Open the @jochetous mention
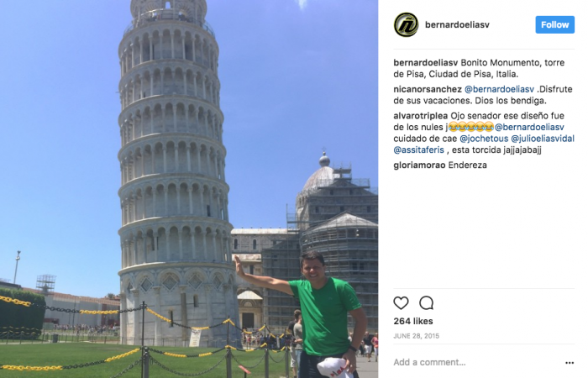 click(x=484, y=139)
